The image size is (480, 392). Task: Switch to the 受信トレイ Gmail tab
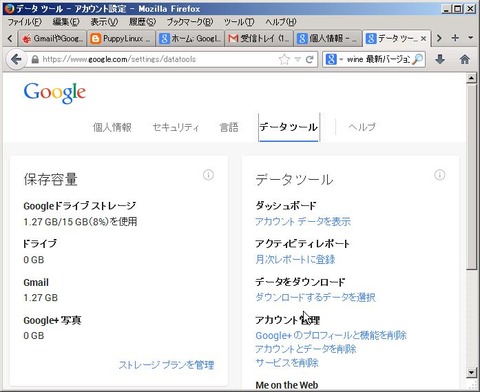point(259,39)
